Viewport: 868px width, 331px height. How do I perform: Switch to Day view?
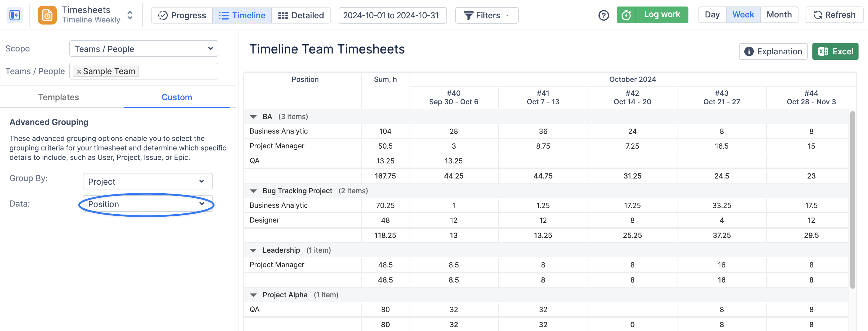point(712,15)
